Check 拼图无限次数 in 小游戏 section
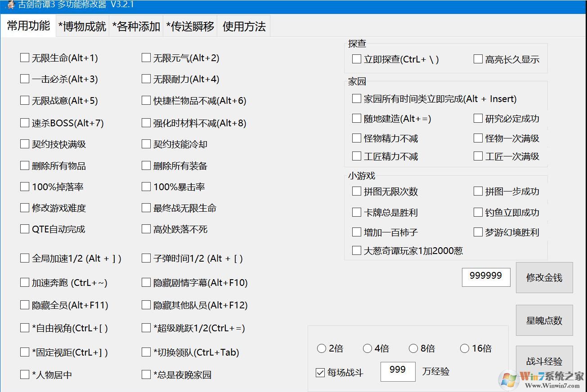The height and width of the screenshot is (392, 587). click(356, 191)
